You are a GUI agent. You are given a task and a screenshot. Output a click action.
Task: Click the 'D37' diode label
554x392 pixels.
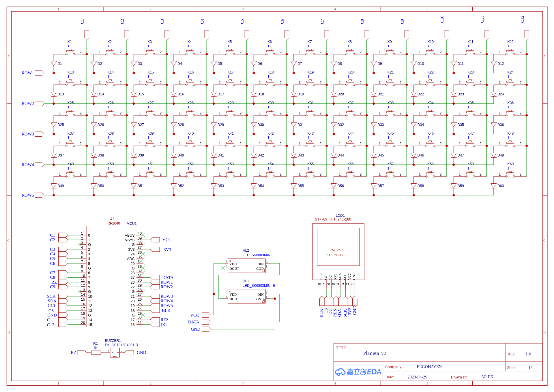[x=61, y=155]
